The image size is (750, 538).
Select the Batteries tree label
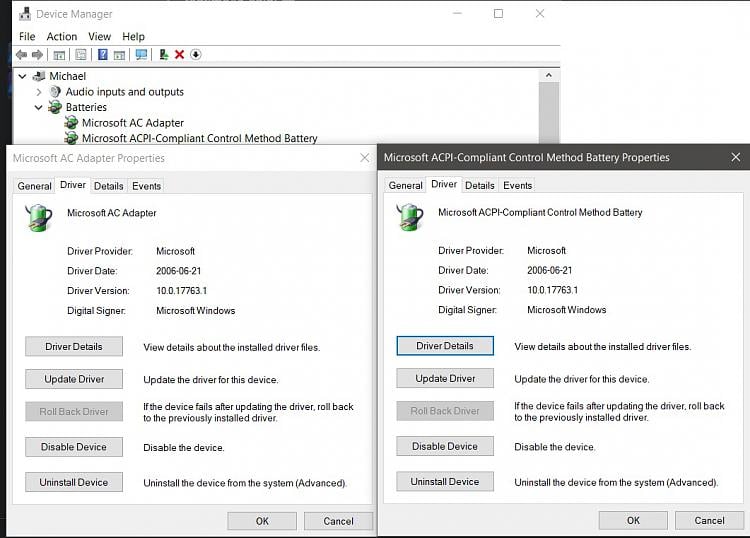[86, 107]
